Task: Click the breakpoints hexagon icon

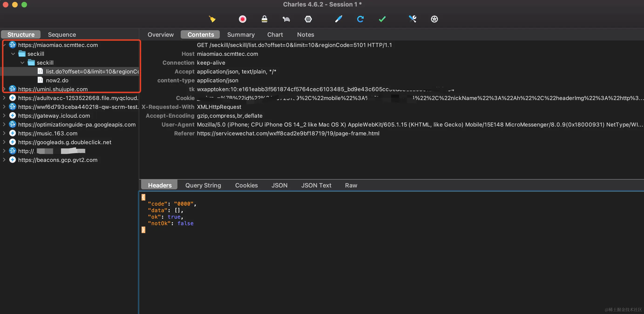Action: click(308, 19)
